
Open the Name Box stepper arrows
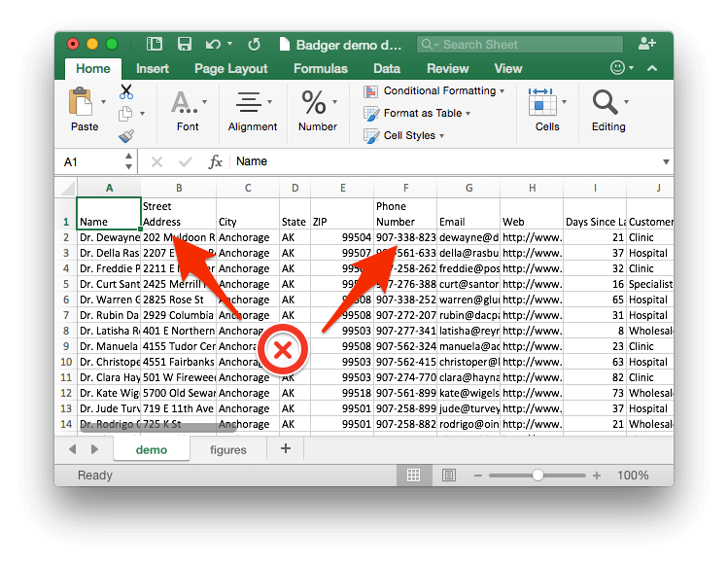coord(128,161)
